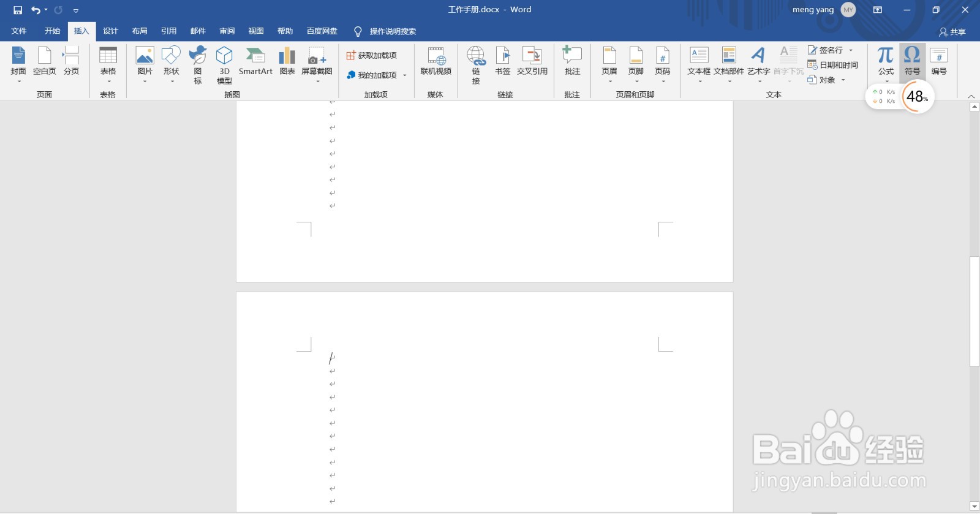
Task: Click the 操作说明搜索 search box
Action: pos(385,31)
